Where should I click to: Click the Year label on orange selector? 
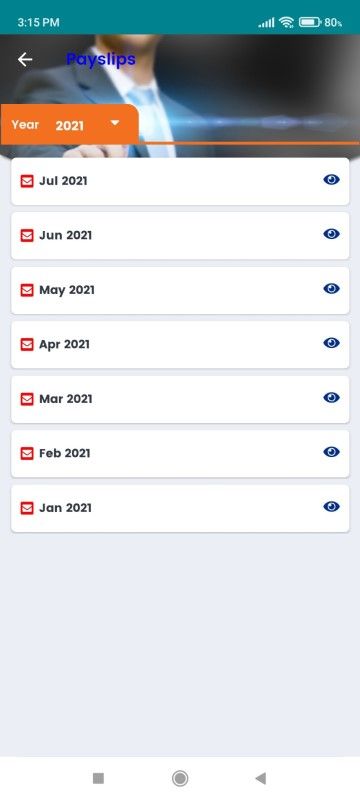coord(25,124)
